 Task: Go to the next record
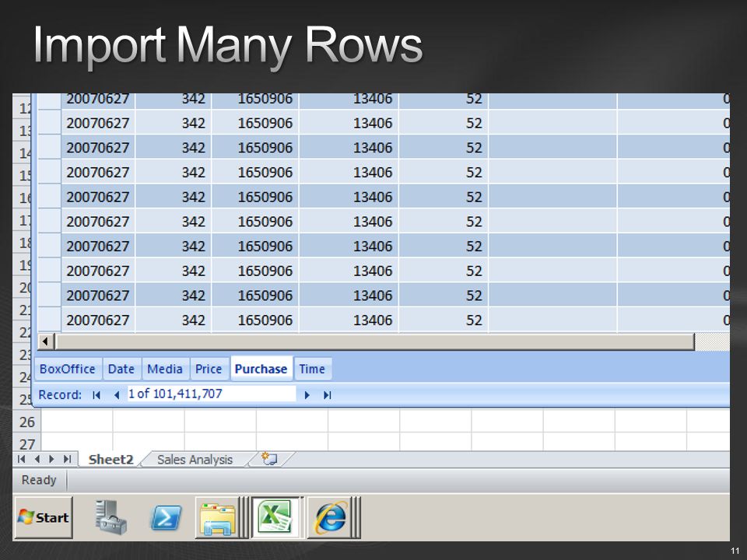pos(307,395)
